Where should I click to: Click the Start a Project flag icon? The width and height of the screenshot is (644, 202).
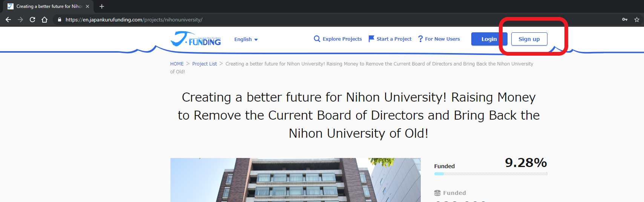point(371,39)
